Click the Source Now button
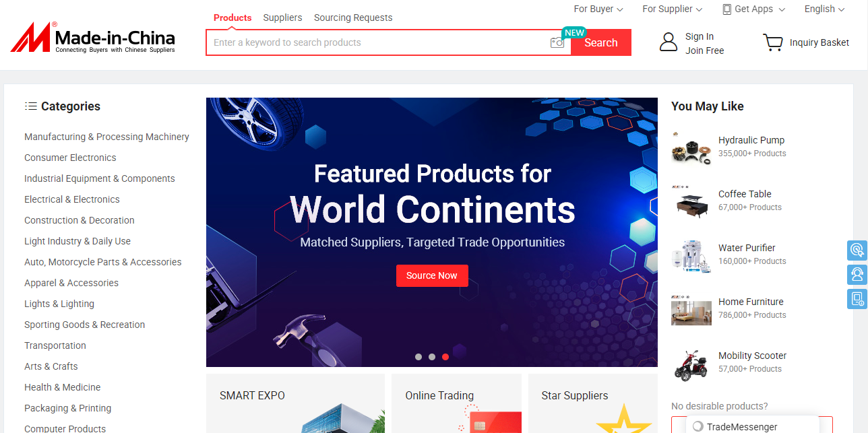 [x=432, y=275]
